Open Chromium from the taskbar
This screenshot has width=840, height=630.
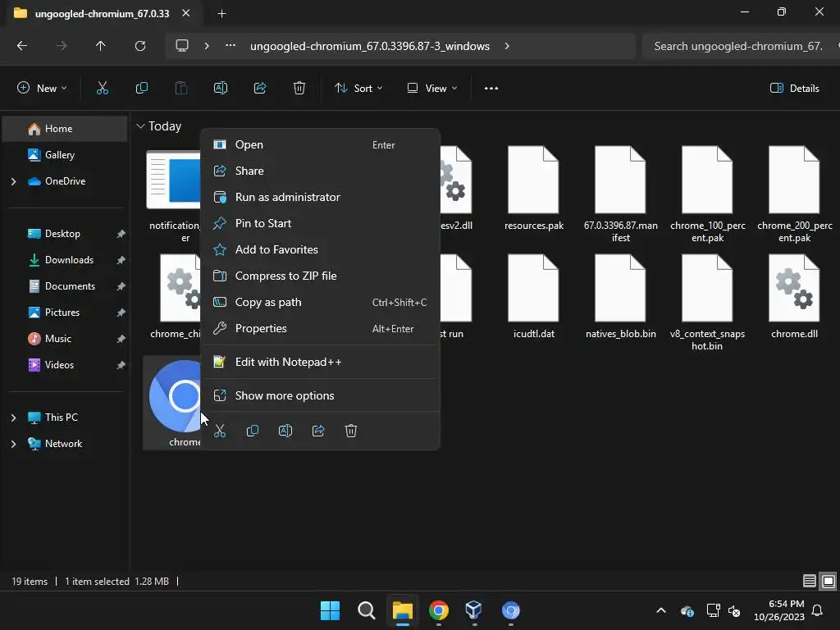(x=510, y=610)
